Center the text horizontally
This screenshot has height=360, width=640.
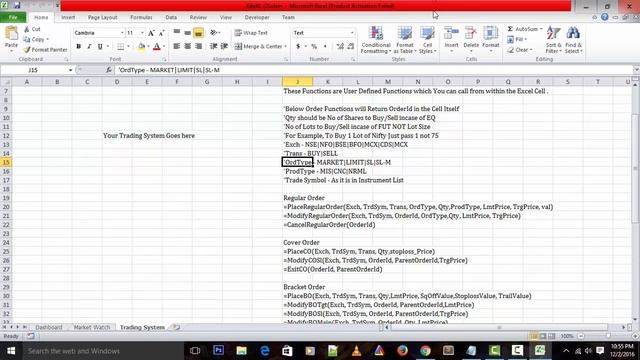[x=187, y=47]
